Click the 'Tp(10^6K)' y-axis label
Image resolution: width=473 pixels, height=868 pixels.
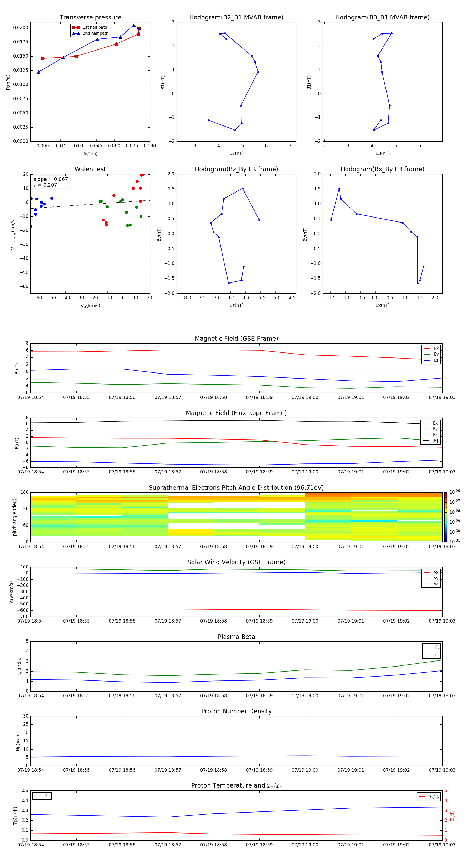coord(15,815)
